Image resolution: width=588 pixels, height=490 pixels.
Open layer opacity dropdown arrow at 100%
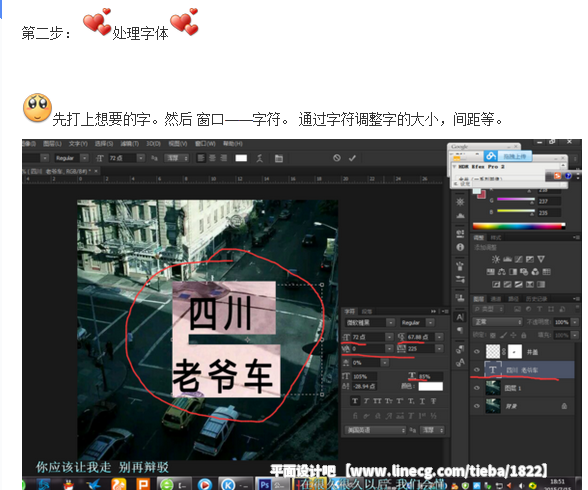pos(574,322)
